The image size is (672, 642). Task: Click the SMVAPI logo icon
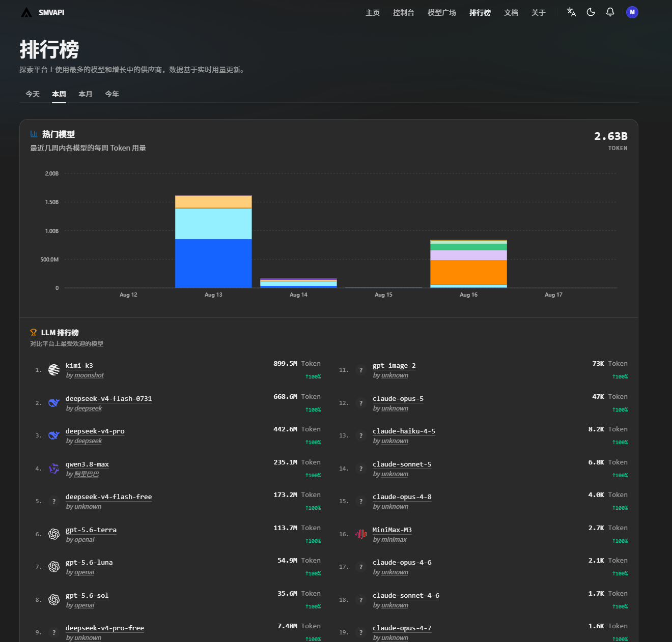click(x=26, y=12)
